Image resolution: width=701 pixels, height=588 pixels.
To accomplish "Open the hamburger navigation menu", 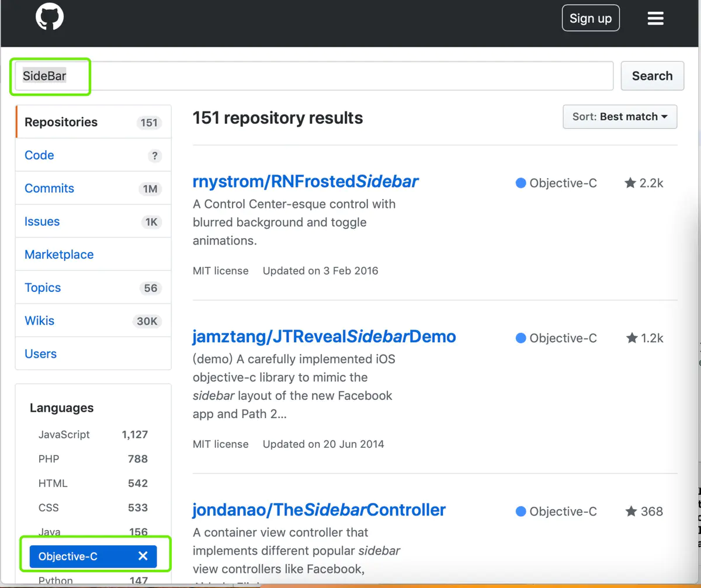I will (x=655, y=19).
